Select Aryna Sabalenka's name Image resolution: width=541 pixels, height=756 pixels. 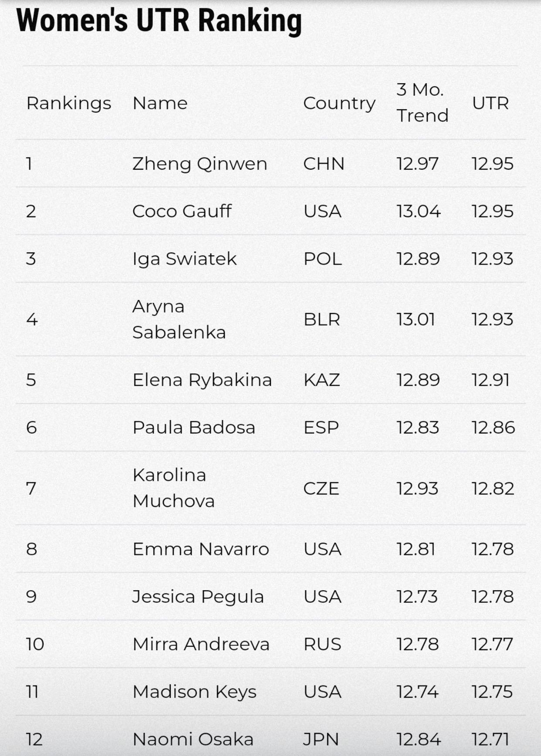pos(179,319)
